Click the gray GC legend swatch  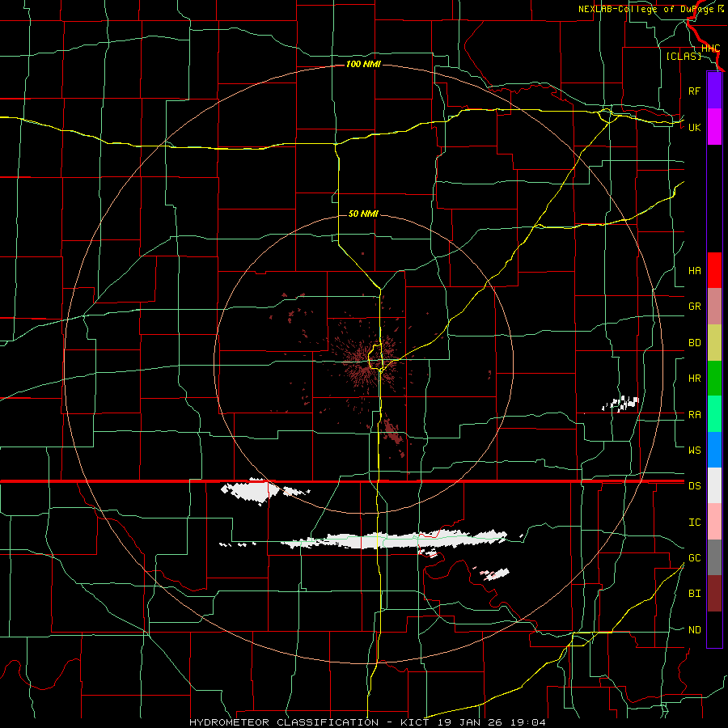(714, 557)
